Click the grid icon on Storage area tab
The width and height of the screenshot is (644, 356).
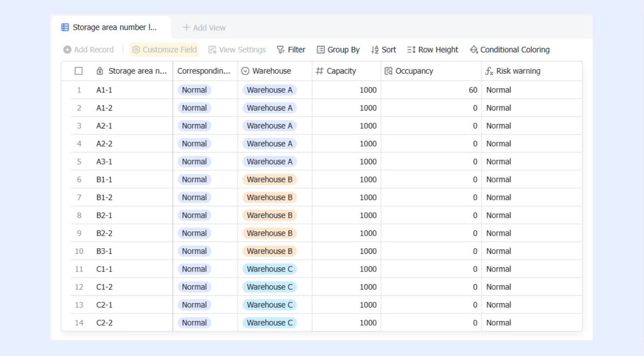tap(65, 28)
